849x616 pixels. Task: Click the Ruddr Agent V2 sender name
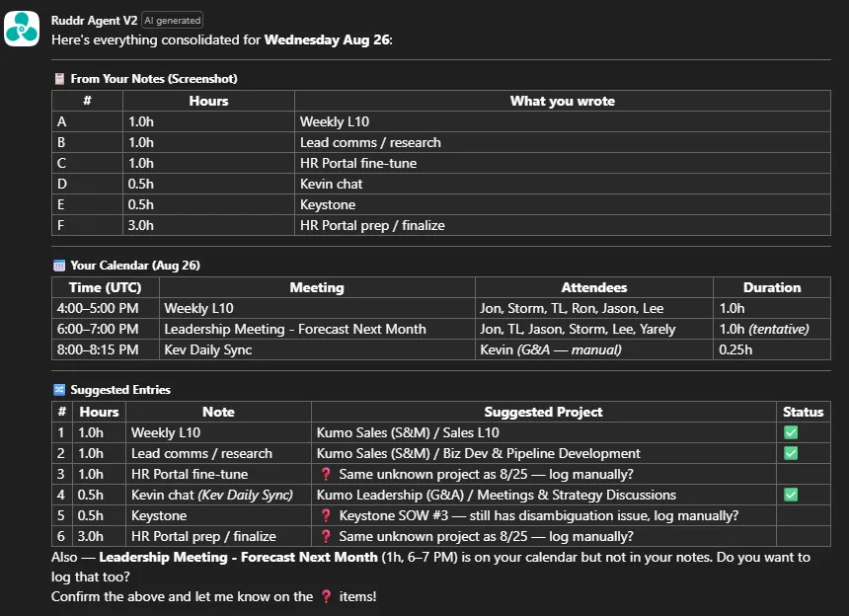pyautogui.click(x=94, y=21)
